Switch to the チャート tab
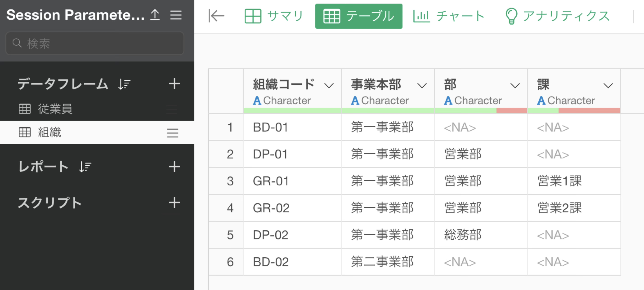This screenshot has height=290, width=644. [449, 16]
